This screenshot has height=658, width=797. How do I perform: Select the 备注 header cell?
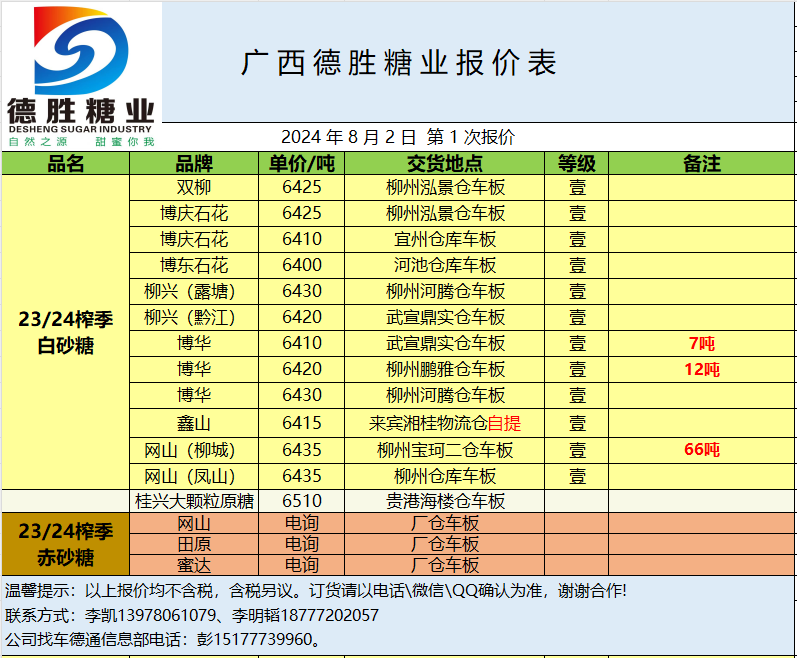pyautogui.click(x=701, y=164)
